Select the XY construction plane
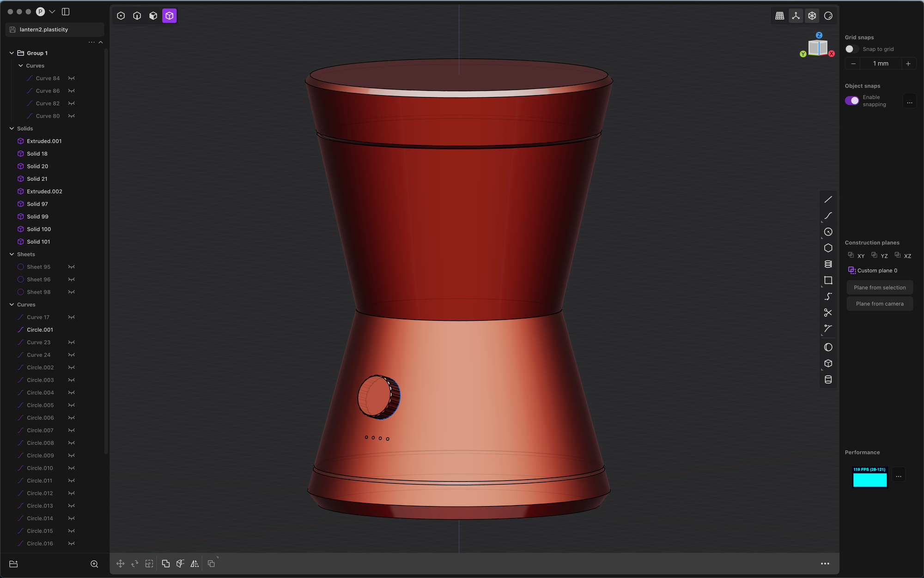The height and width of the screenshot is (578, 924). coord(857,256)
